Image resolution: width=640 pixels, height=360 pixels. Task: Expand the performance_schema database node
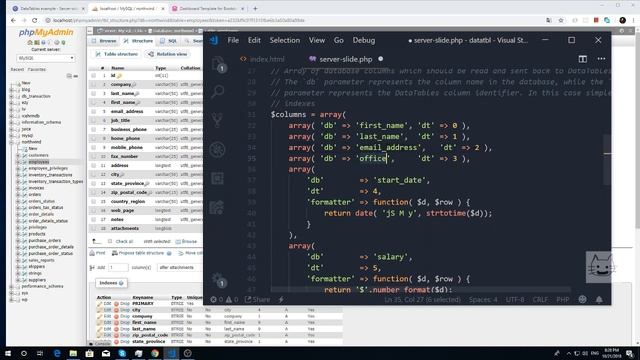click(12, 287)
